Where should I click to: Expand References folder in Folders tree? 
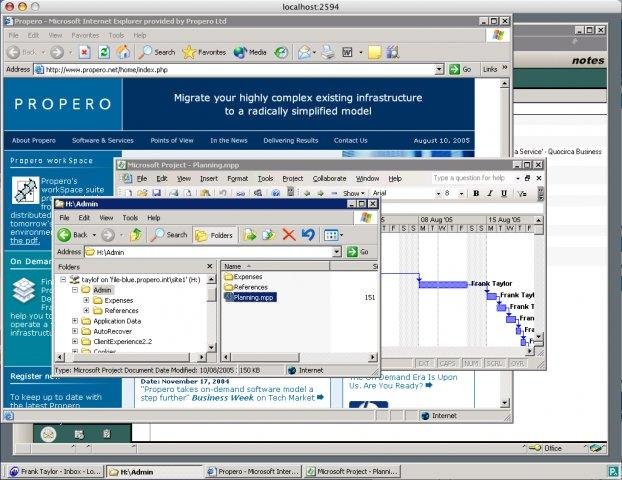(86, 311)
